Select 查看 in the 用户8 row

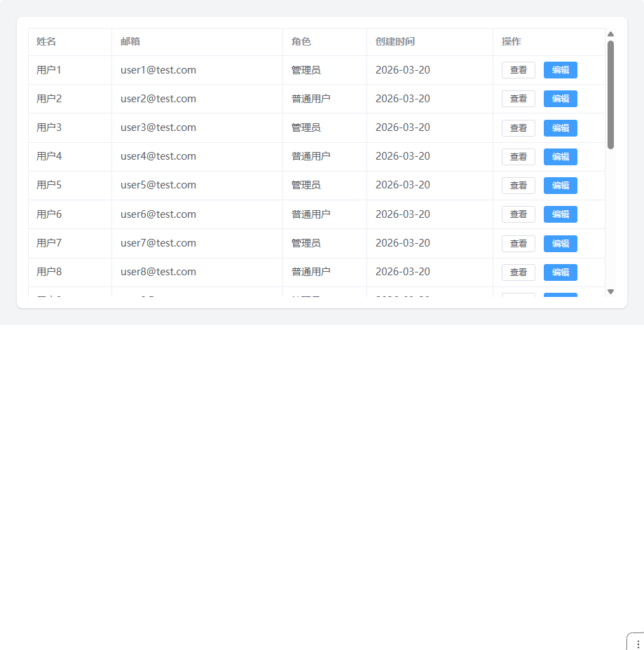518,272
